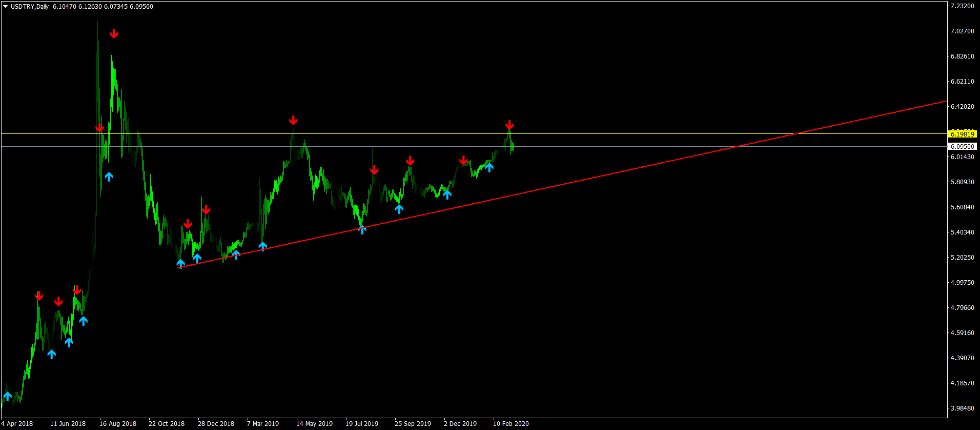Click the latest red down arrow at February 2020
The width and height of the screenshot is (980, 430).
509,125
